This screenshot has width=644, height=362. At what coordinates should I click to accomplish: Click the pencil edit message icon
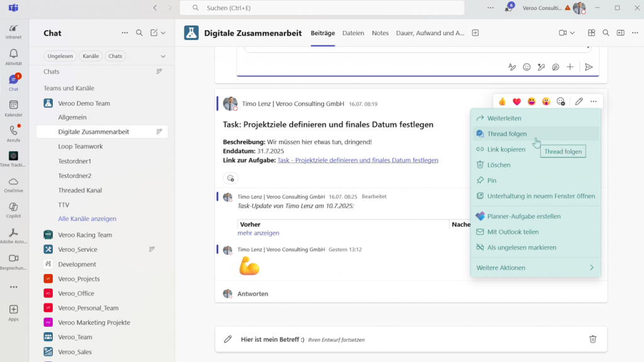579,101
